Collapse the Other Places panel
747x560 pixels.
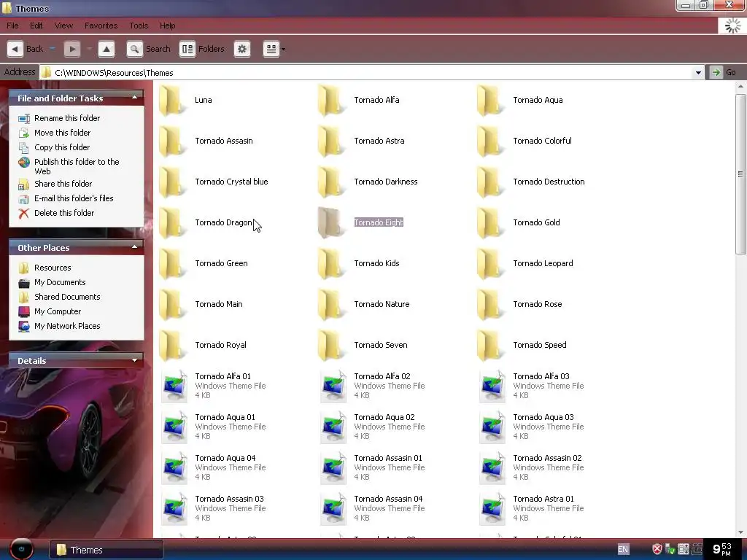pos(135,247)
